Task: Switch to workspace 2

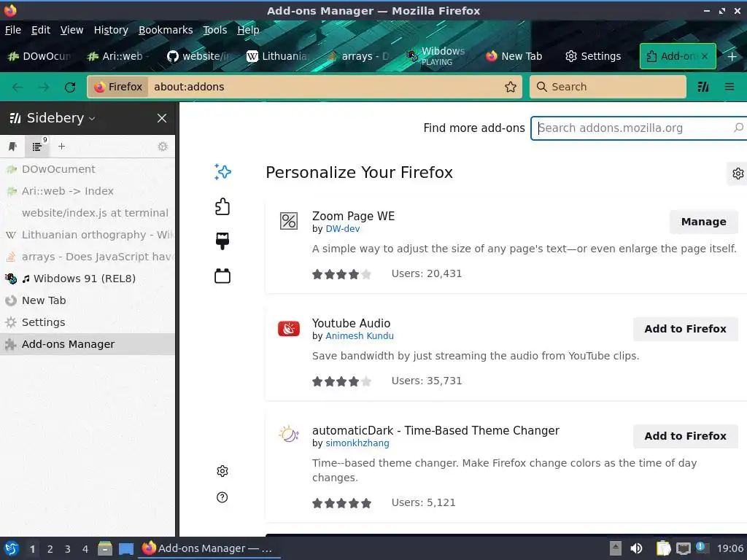Action: pyautogui.click(x=50, y=549)
